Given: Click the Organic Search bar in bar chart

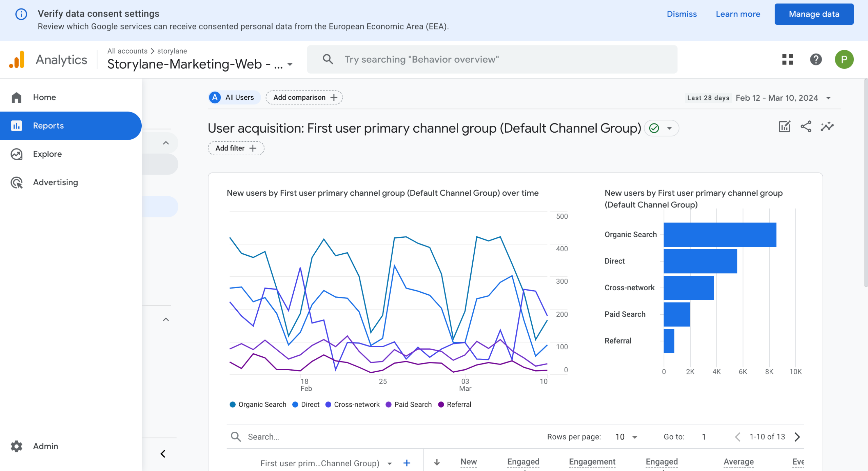Looking at the screenshot, I should click(719, 235).
